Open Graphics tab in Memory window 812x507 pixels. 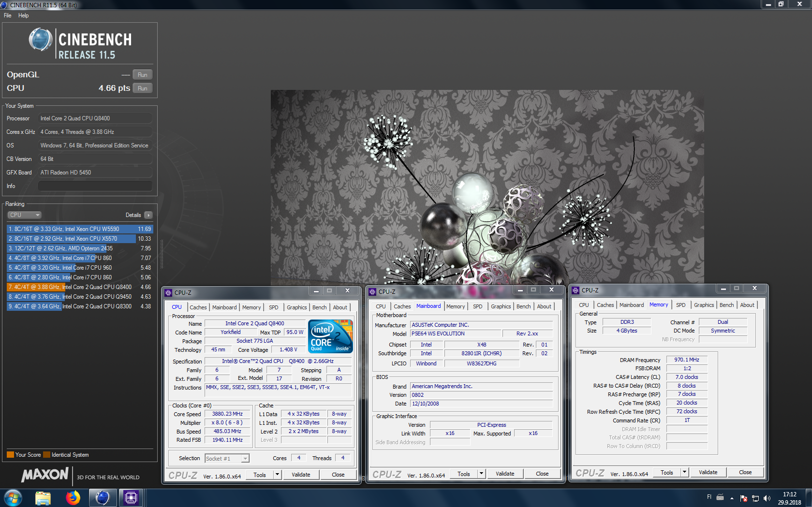pyautogui.click(x=704, y=305)
